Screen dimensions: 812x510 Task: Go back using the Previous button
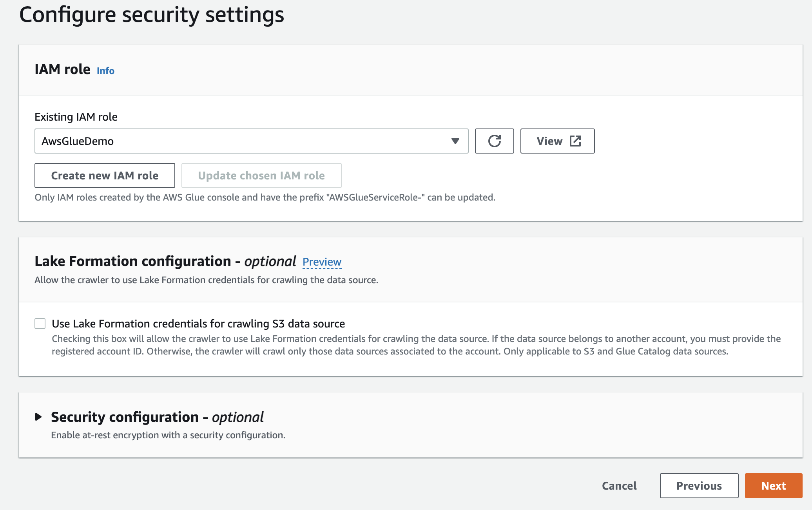pyautogui.click(x=699, y=486)
